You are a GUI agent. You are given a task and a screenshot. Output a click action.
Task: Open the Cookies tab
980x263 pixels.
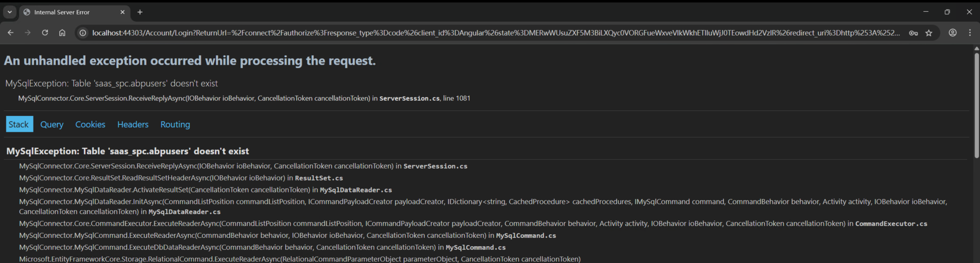pos(90,124)
